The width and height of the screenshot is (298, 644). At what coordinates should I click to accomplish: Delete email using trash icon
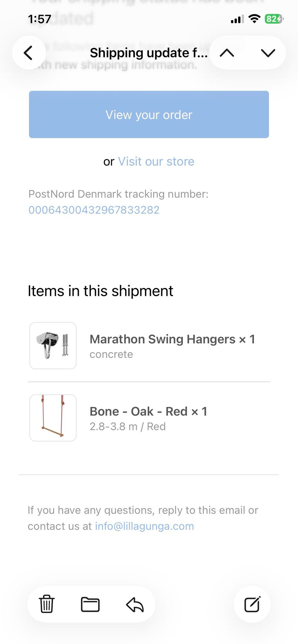click(x=47, y=604)
